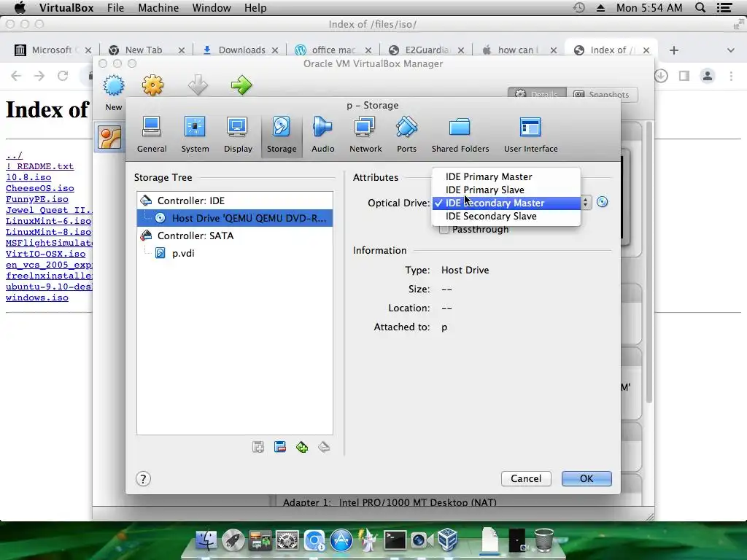Open Spotlight search in menu bar

[x=700, y=7]
